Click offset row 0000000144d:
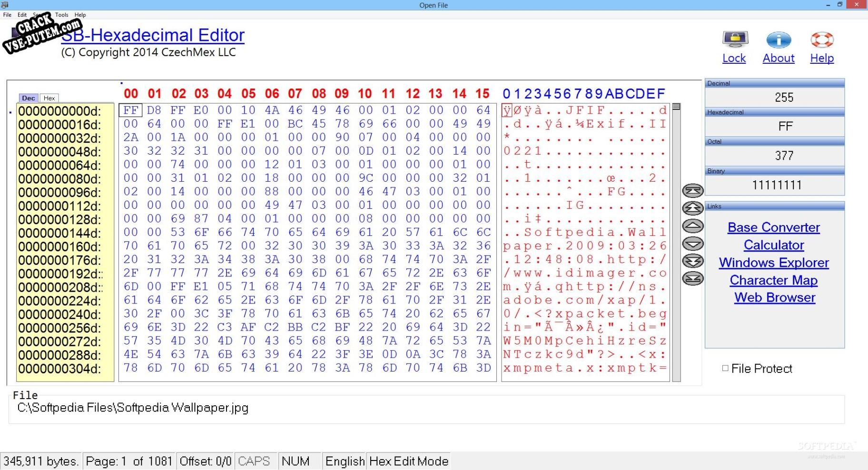Image resolution: width=868 pixels, height=470 pixels. tap(60, 233)
